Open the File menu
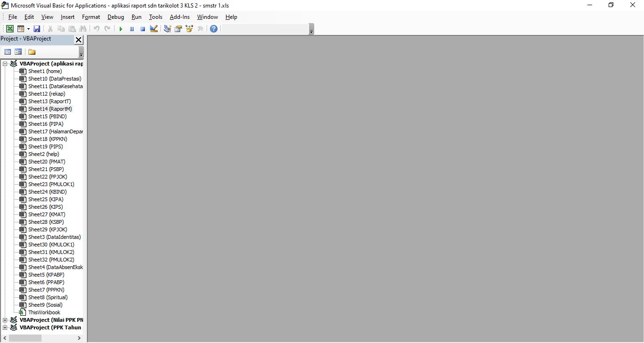Image resolution: width=644 pixels, height=343 pixels. point(13,17)
